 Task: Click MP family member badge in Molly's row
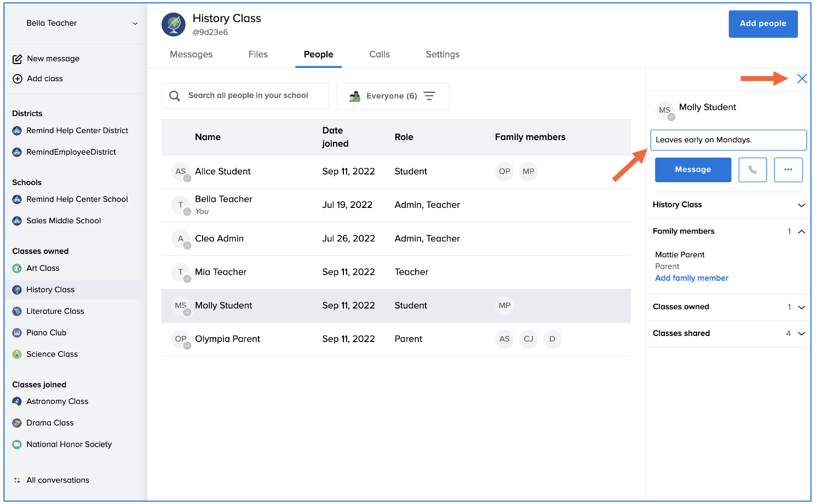[x=504, y=305]
